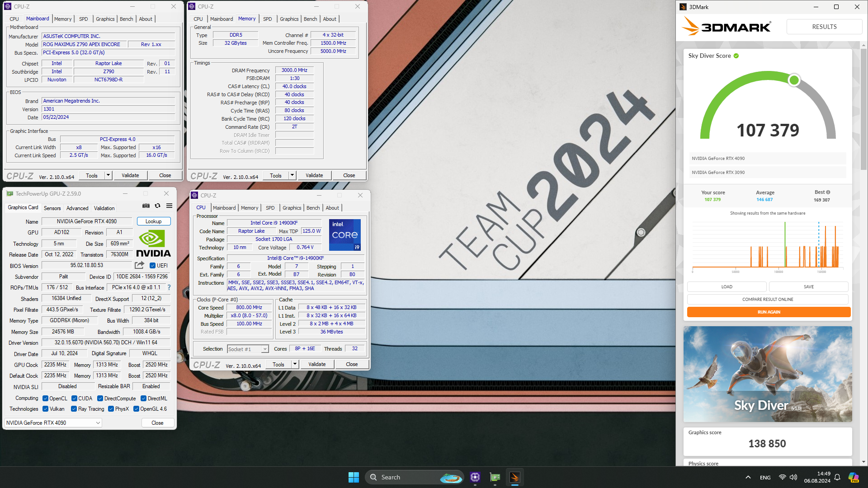Open volume control in system tray
Viewport: 868px width, 488px height.
point(793,477)
